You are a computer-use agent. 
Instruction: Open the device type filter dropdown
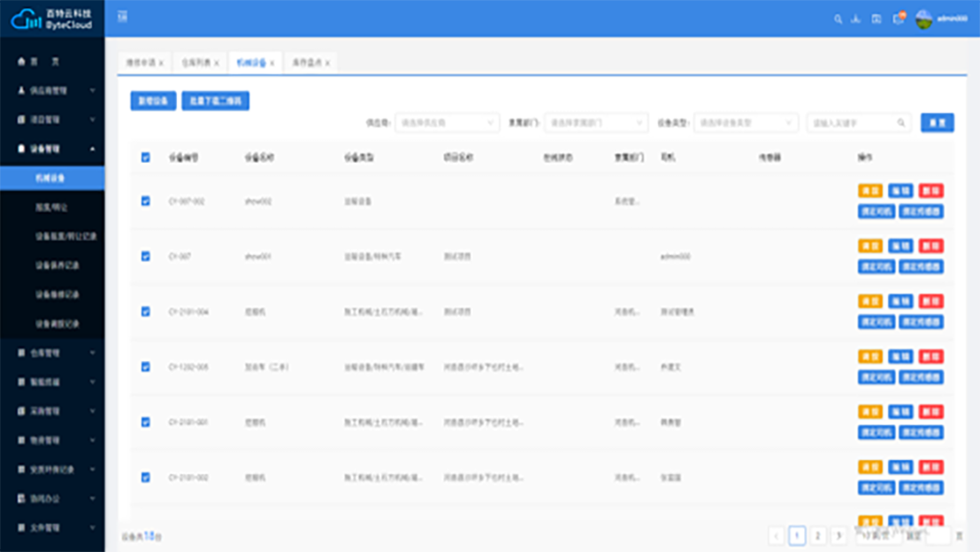[x=746, y=123]
